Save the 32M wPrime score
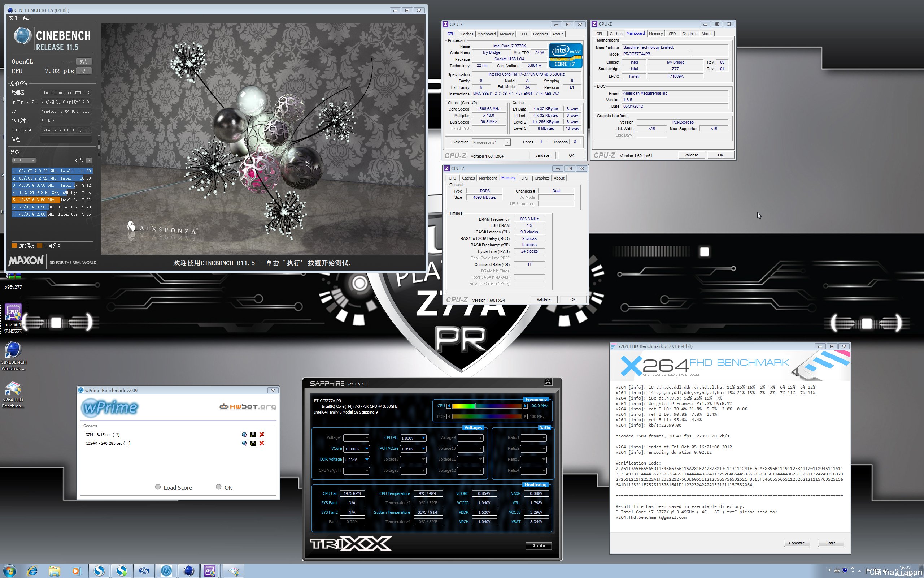The height and width of the screenshot is (578, 924). point(253,434)
